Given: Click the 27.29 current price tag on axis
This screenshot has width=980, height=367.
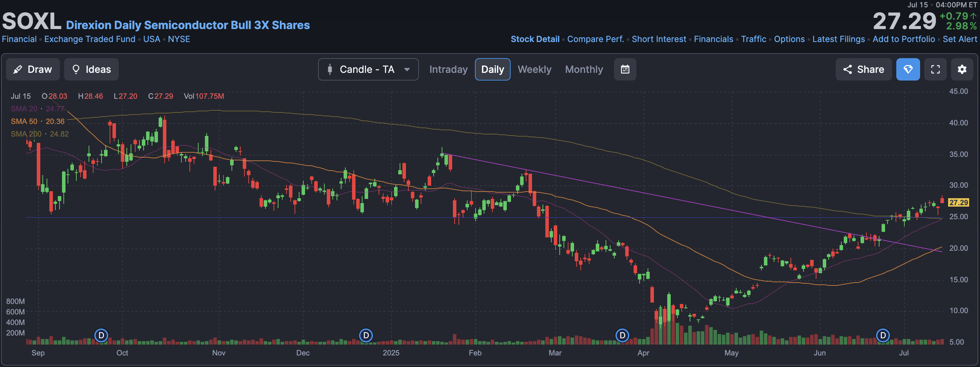Looking at the screenshot, I should 958,202.
